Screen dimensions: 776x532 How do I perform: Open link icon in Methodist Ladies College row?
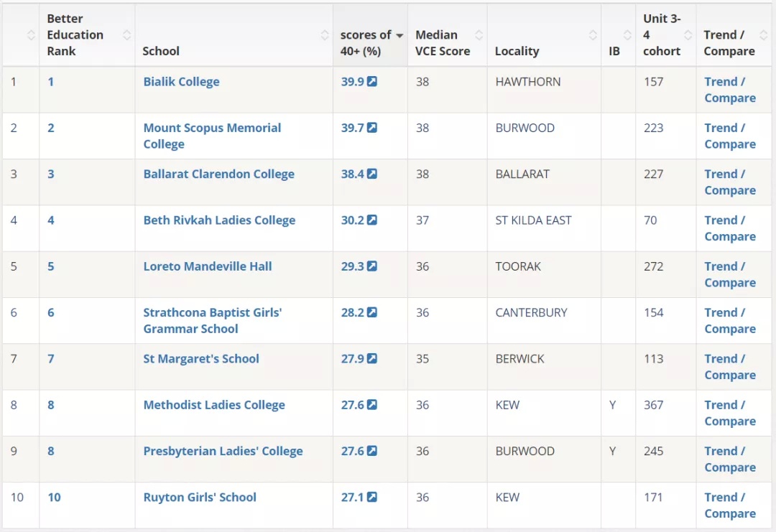371,404
